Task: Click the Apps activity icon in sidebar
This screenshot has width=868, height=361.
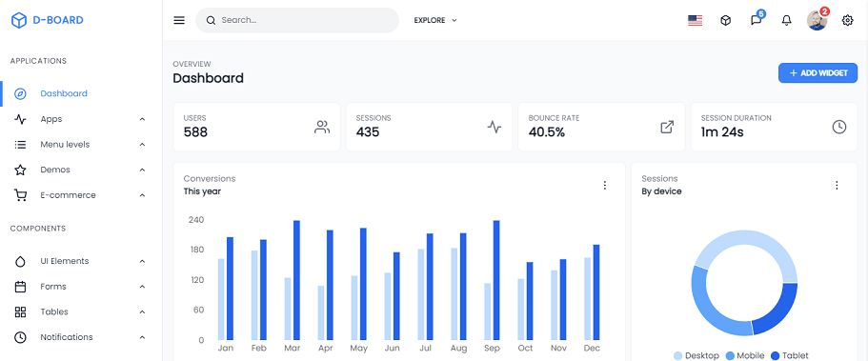Action: [x=20, y=119]
